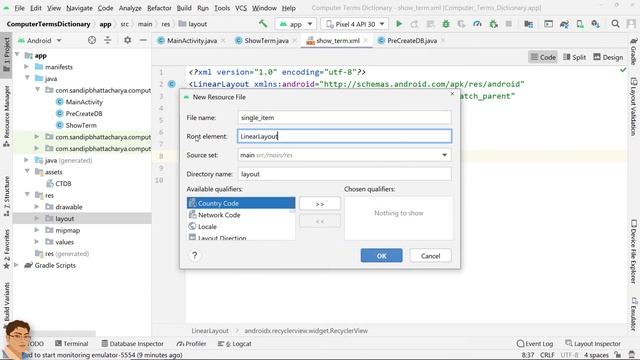Open the Terminal tool window

[71, 344]
